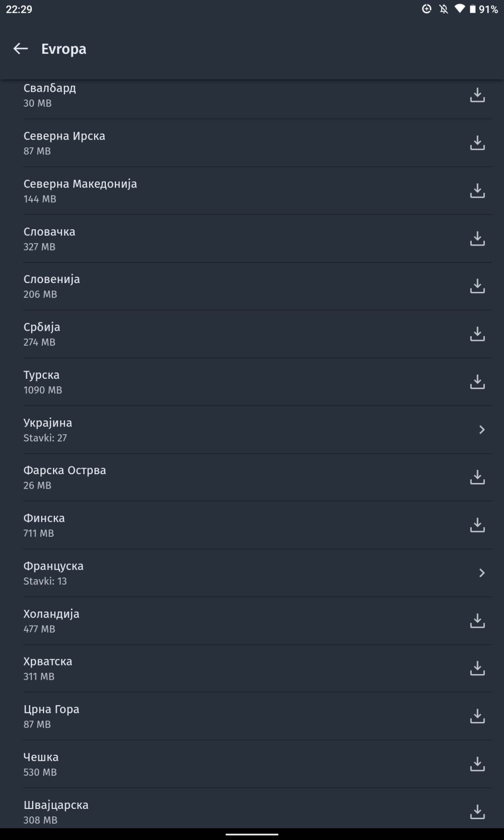
Task: Download the Словенија map
Action: (477, 286)
